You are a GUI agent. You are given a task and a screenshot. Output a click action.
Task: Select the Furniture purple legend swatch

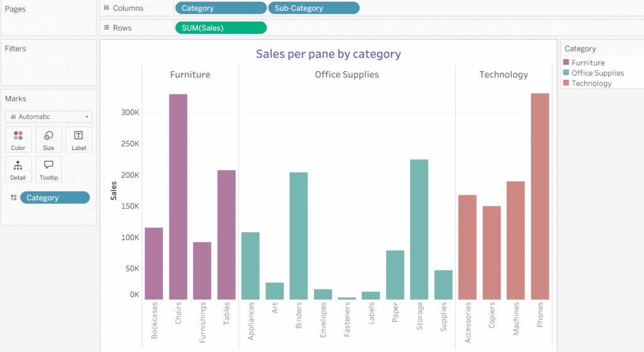pyautogui.click(x=567, y=63)
